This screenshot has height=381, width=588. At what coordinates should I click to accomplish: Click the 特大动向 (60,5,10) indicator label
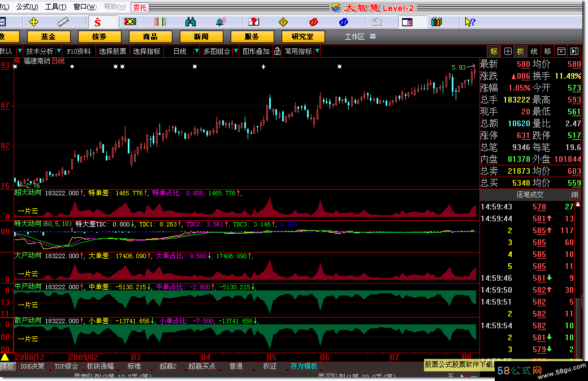[x=43, y=224]
